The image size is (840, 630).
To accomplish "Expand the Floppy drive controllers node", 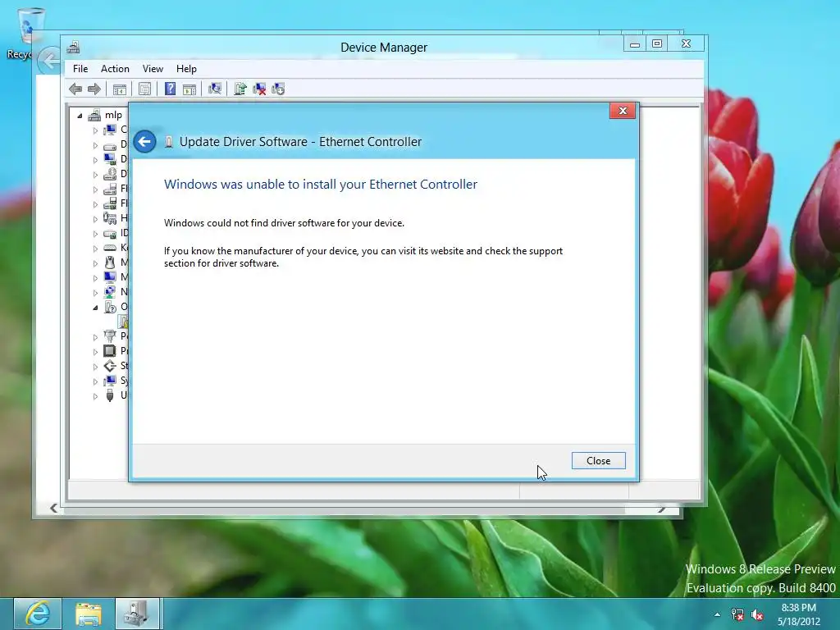I will tap(95, 203).
